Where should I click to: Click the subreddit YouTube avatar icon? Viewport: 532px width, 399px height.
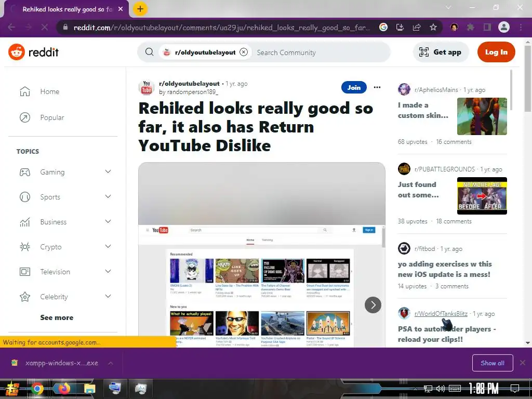coord(147,87)
